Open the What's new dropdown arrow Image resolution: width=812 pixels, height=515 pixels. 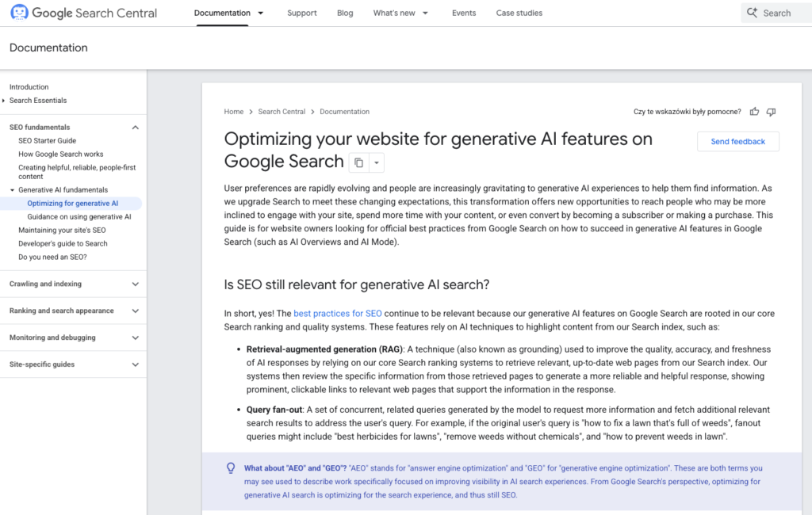tap(425, 13)
